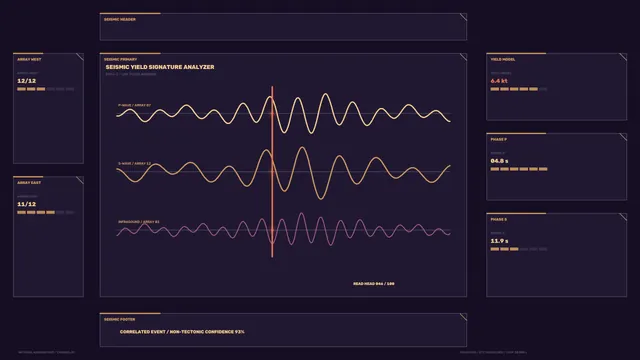Click the 'ARRAY WEST' panel label
This screenshot has height=360, width=640.
point(29,59)
